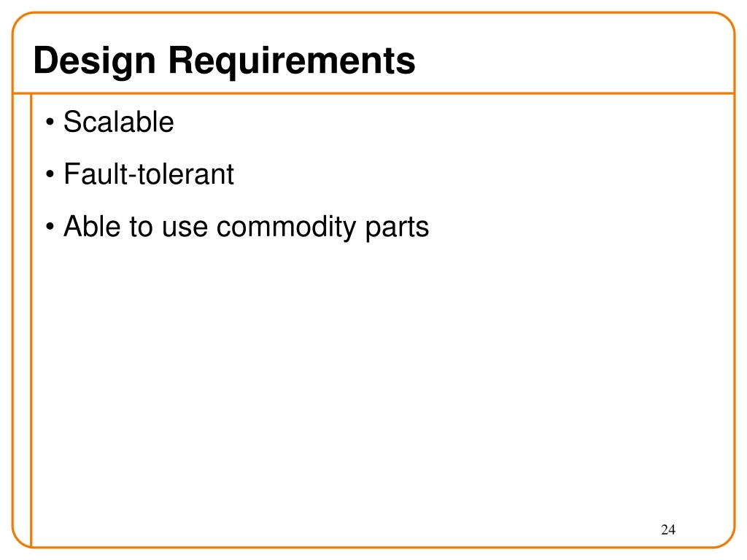Click the "Able to use commodity parts" line
The height and width of the screenshot is (560, 747).
pos(247,227)
